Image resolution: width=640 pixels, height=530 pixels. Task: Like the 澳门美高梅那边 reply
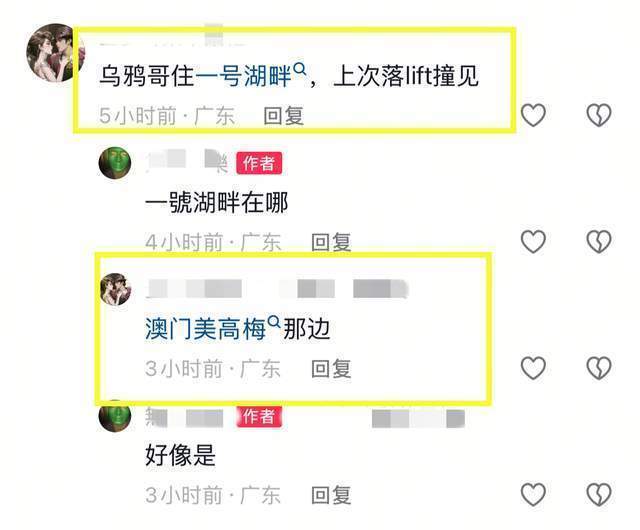(x=533, y=367)
